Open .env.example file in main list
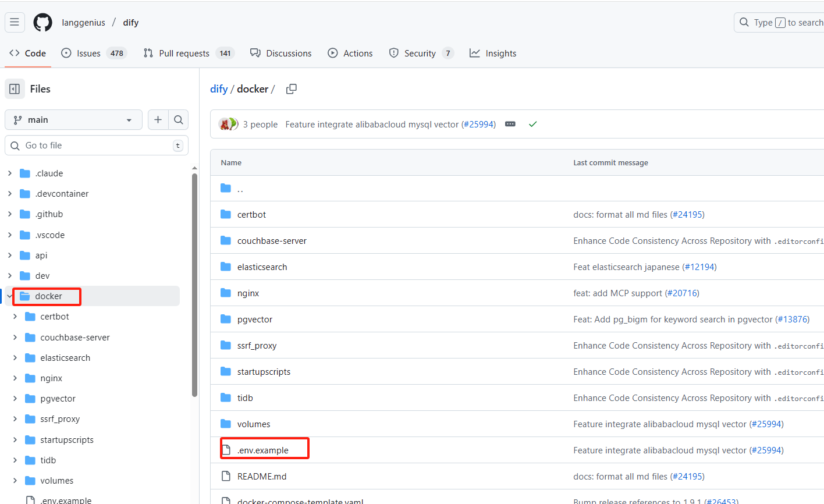The image size is (824, 504). click(263, 450)
